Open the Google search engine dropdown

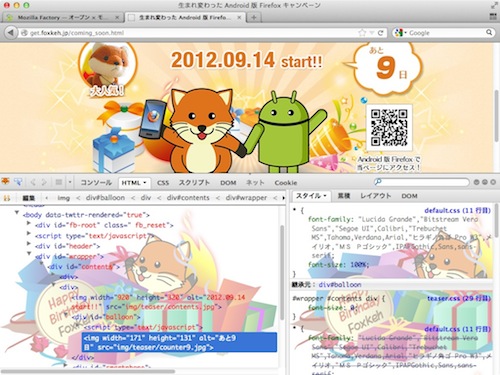(400, 33)
